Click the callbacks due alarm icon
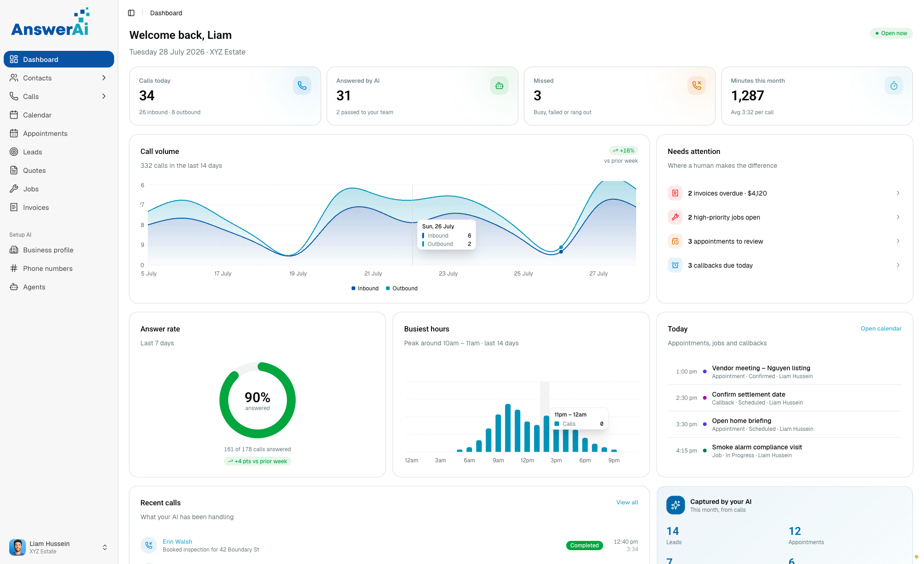This screenshot has height=564, width=924. [675, 265]
